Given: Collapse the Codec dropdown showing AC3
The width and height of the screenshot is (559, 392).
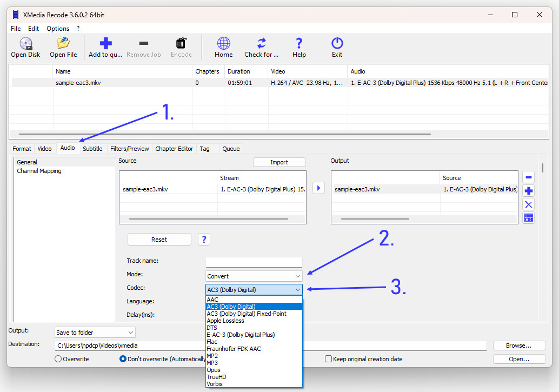Looking at the screenshot, I should (x=254, y=290).
